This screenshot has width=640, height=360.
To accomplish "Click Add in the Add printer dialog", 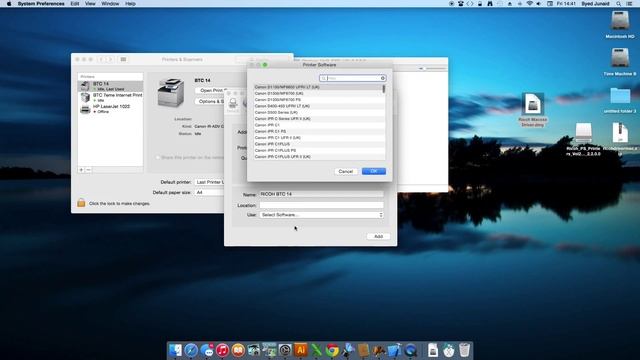I will (378, 236).
